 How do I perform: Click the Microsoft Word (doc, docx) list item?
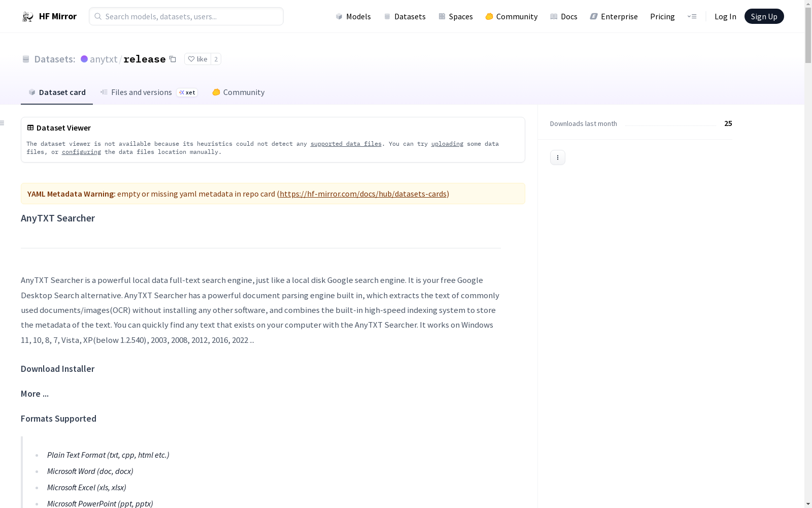pyautogui.click(x=90, y=471)
